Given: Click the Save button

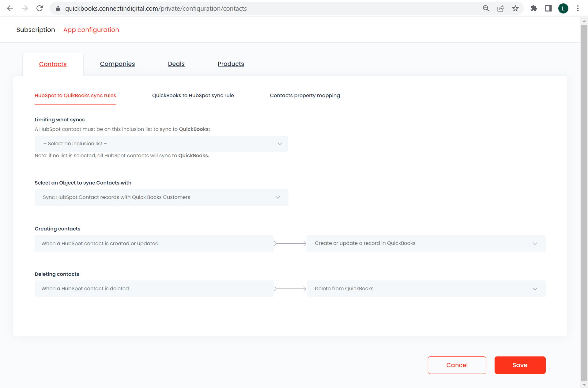Looking at the screenshot, I should [x=520, y=365].
